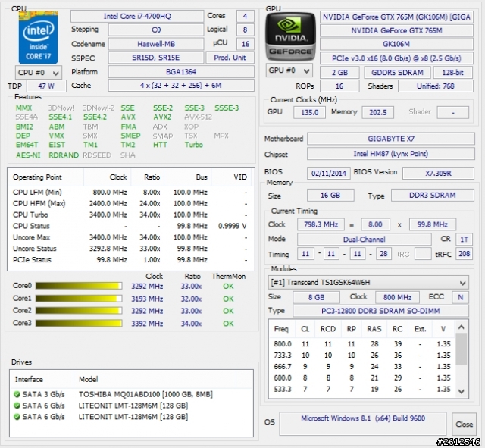This screenshot has height=448, width=485.
Task: Click the Intel HM87 (Lynx Point) chipset field
Action: (x=391, y=154)
